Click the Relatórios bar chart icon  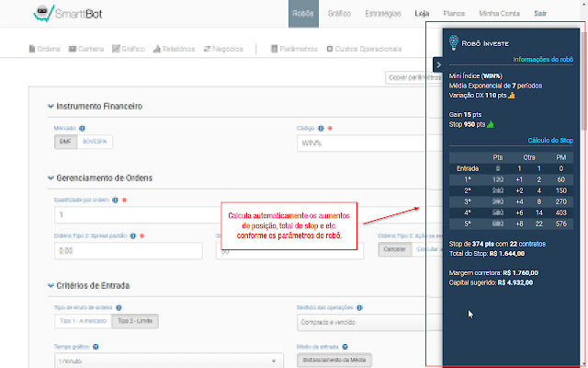point(157,49)
